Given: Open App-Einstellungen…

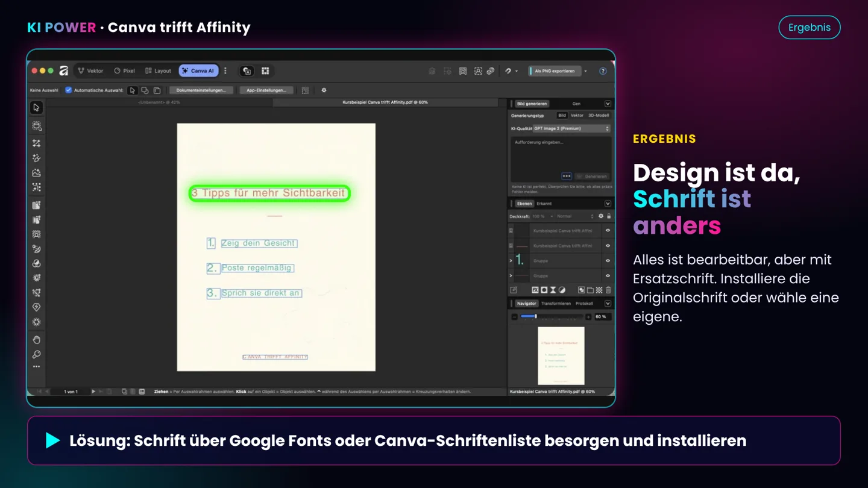Looking at the screenshot, I should click(266, 90).
